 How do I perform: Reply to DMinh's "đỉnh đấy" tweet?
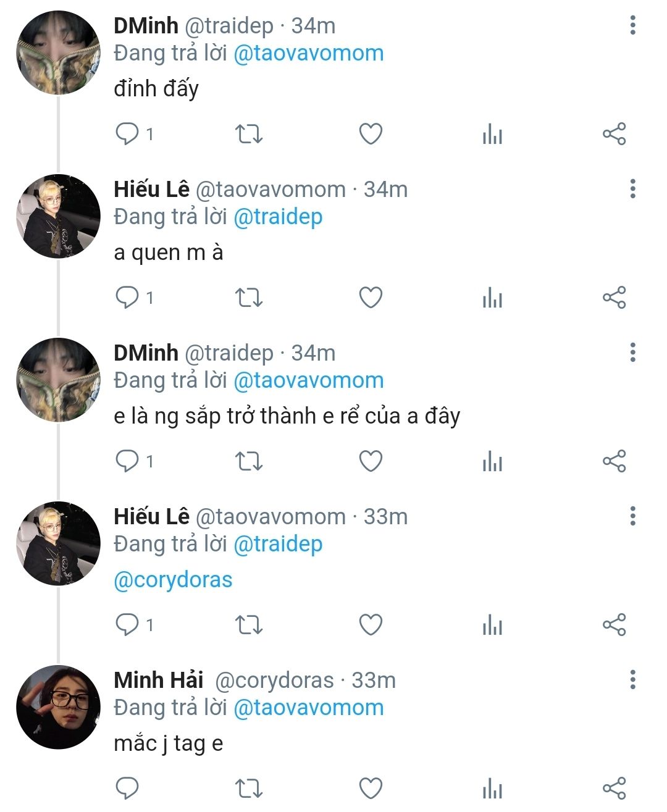tap(127, 134)
